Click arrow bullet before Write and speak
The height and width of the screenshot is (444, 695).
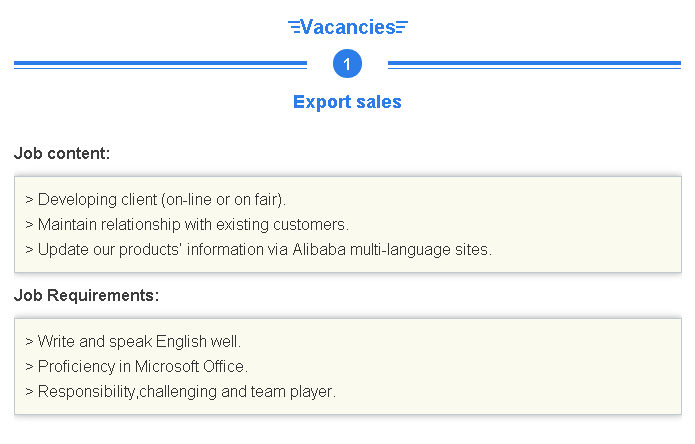point(29,342)
